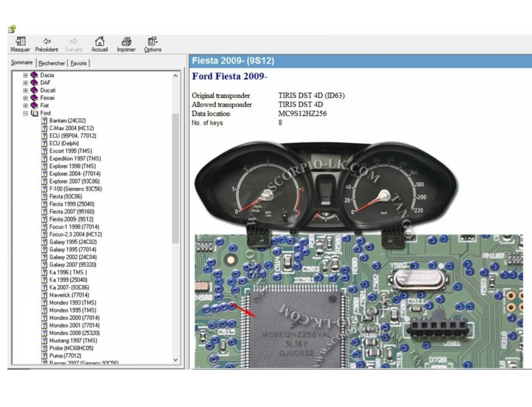Expand the Ducati tree node
532x407 pixels.
[x=25, y=90]
